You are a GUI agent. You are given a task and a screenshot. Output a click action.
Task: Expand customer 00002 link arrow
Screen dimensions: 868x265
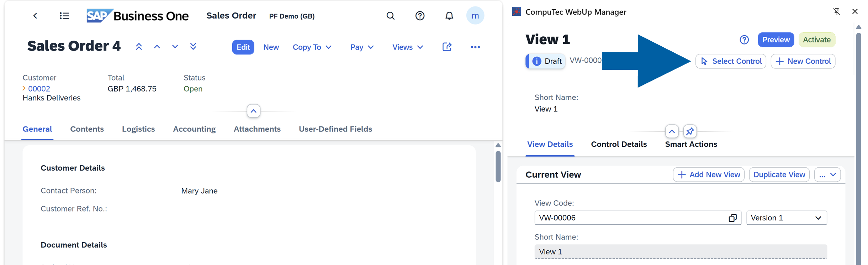click(24, 88)
